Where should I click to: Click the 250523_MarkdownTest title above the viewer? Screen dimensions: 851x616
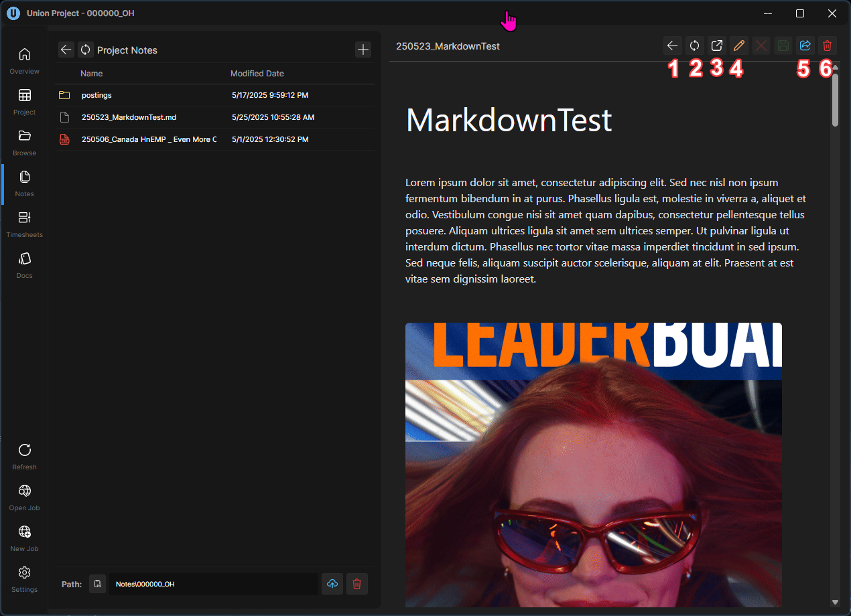[448, 46]
